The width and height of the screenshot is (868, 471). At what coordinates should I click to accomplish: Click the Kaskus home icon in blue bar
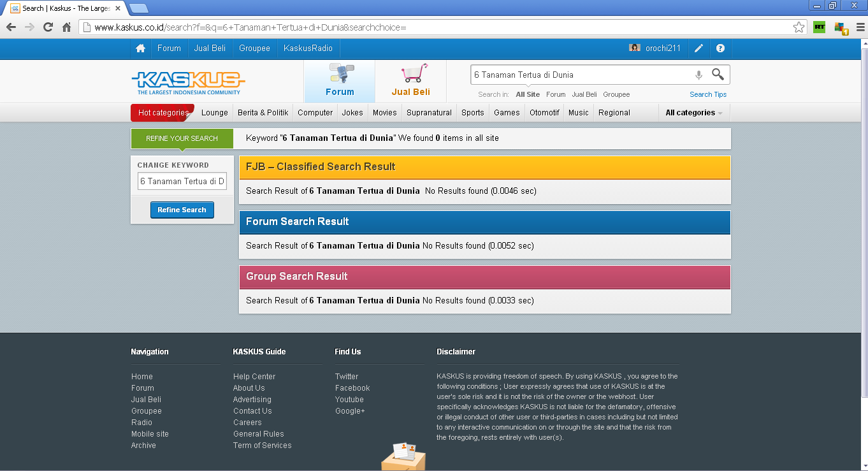point(140,48)
